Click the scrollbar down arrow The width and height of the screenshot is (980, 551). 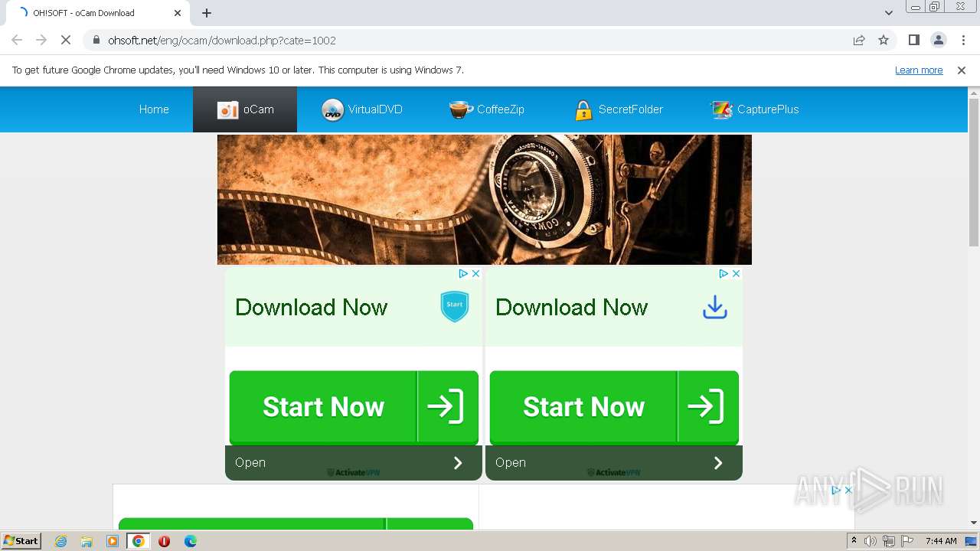point(974,523)
